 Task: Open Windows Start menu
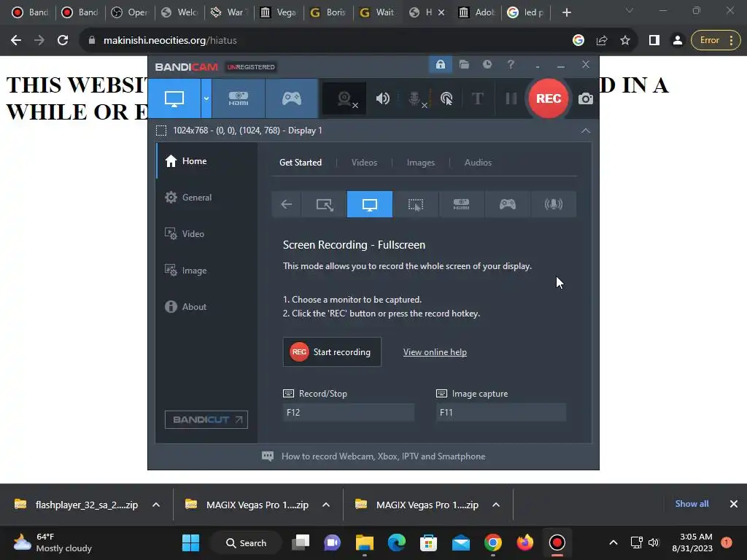pyautogui.click(x=190, y=542)
